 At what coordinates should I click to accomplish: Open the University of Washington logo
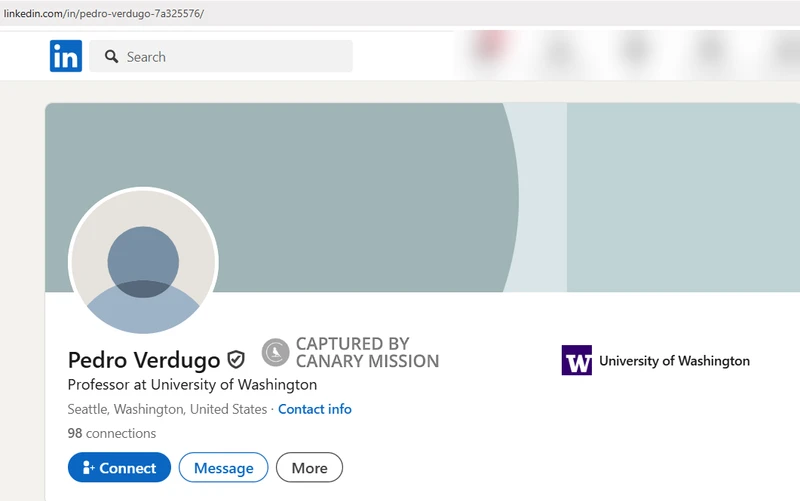(x=577, y=360)
